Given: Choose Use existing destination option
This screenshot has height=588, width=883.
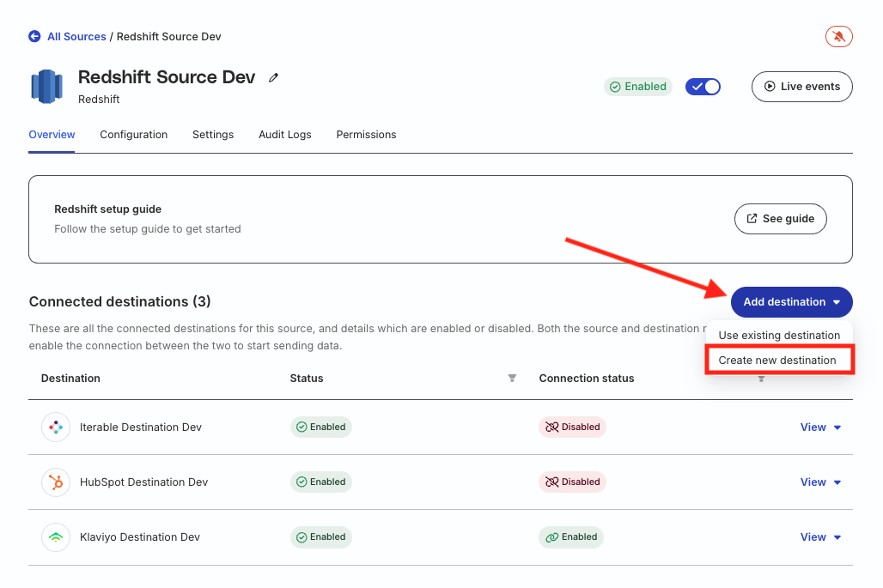Looking at the screenshot, I should point(779,336).
